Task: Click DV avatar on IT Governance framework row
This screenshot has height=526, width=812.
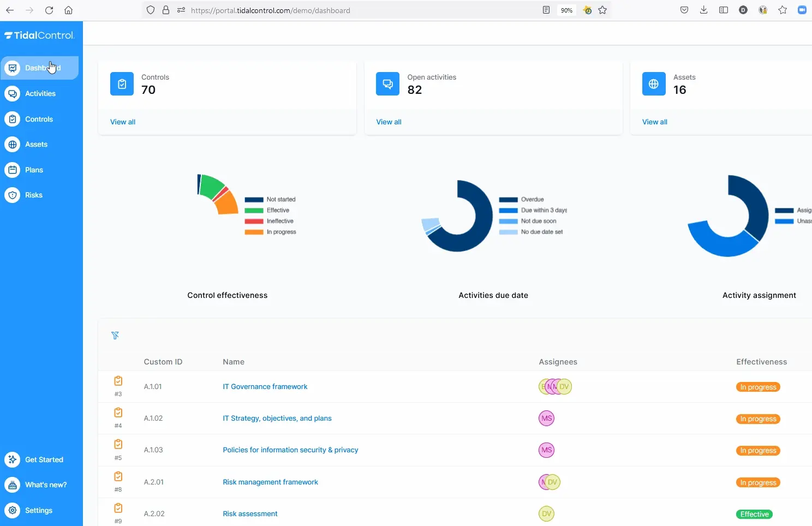Action: coord(564,386)
